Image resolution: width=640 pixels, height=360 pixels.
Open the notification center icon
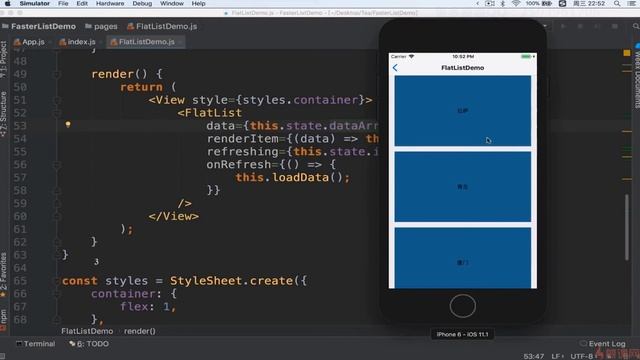(631, 4)
